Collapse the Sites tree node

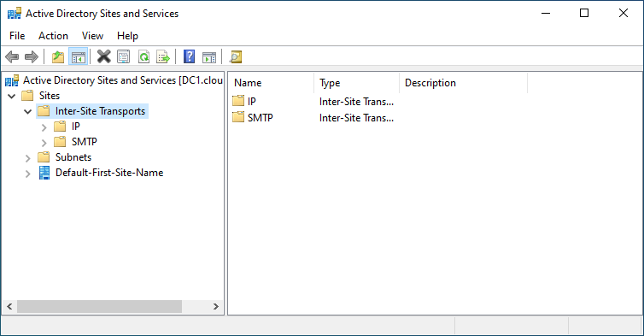(11, 96)
